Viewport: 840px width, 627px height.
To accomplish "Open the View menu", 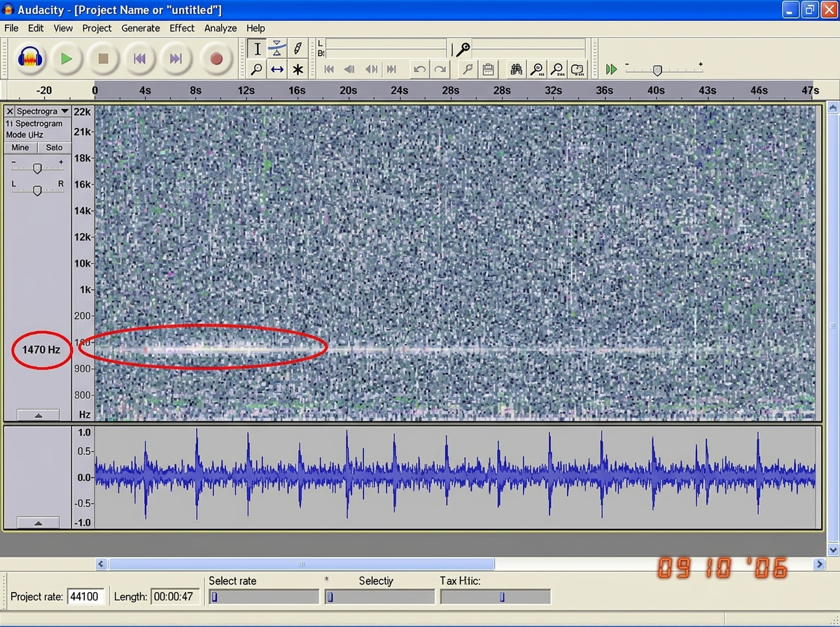I will 63,28.
